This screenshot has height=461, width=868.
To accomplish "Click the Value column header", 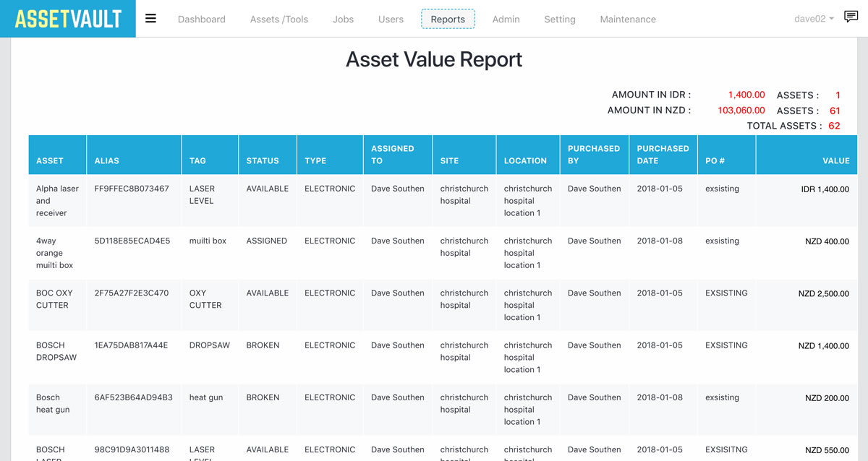I will tap(835, 160).
